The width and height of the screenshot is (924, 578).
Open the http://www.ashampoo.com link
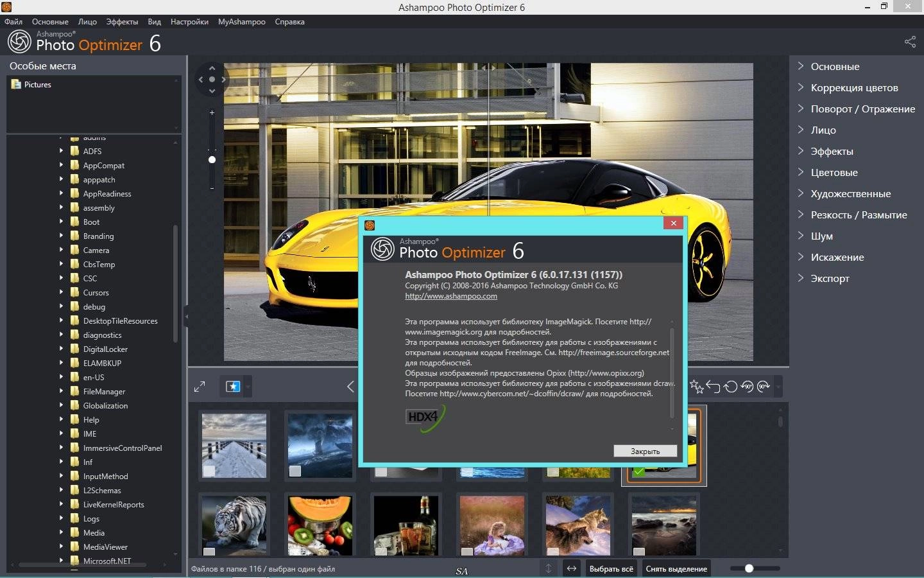point(451,296)
